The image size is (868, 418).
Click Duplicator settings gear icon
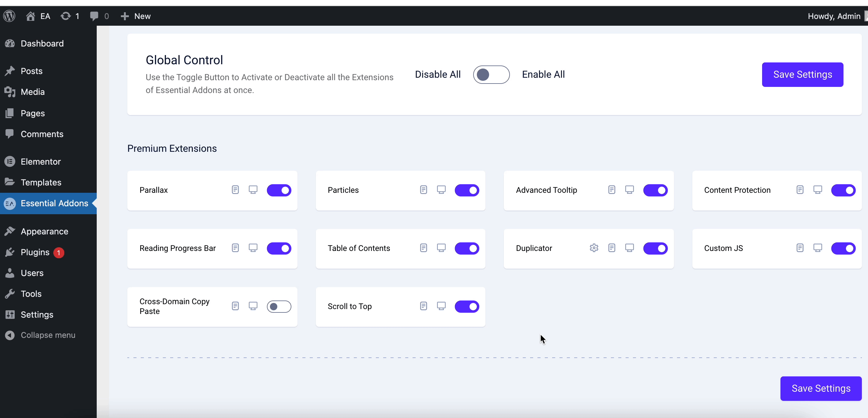594,248
